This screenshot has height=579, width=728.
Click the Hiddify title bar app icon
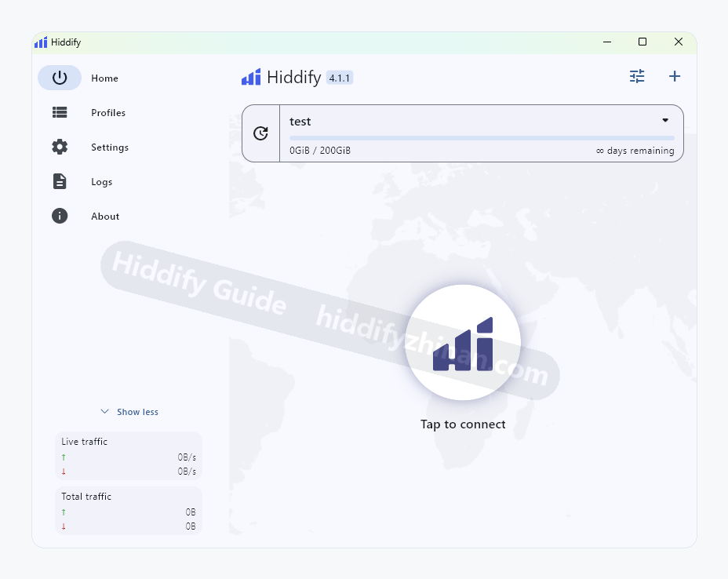click(x=41, y=42)
